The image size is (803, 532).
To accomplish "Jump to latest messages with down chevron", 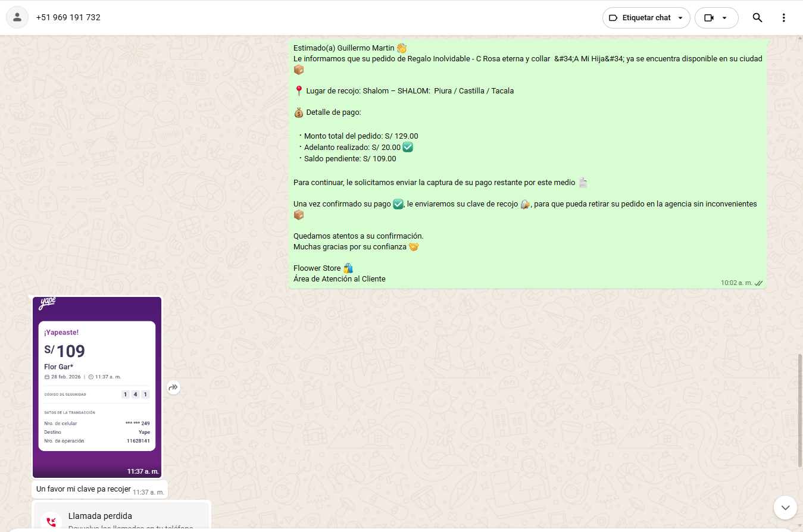I will 785,508.
